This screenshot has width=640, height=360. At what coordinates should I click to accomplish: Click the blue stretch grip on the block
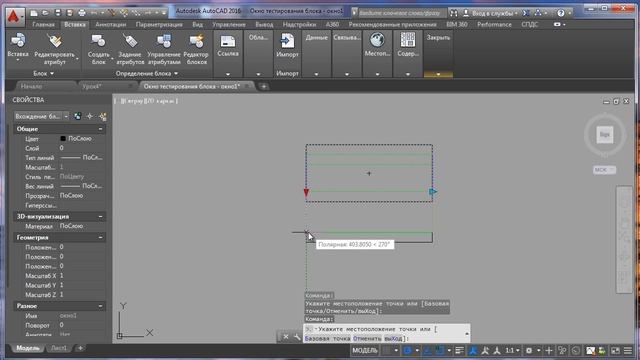433,191
